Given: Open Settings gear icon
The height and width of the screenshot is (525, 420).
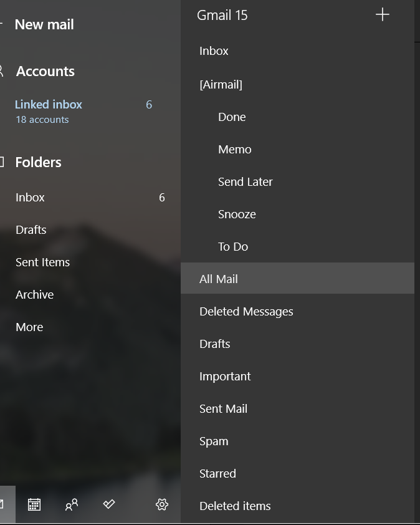Looking at the screenshot, I should pyautogui.click(x=162, y=504).
